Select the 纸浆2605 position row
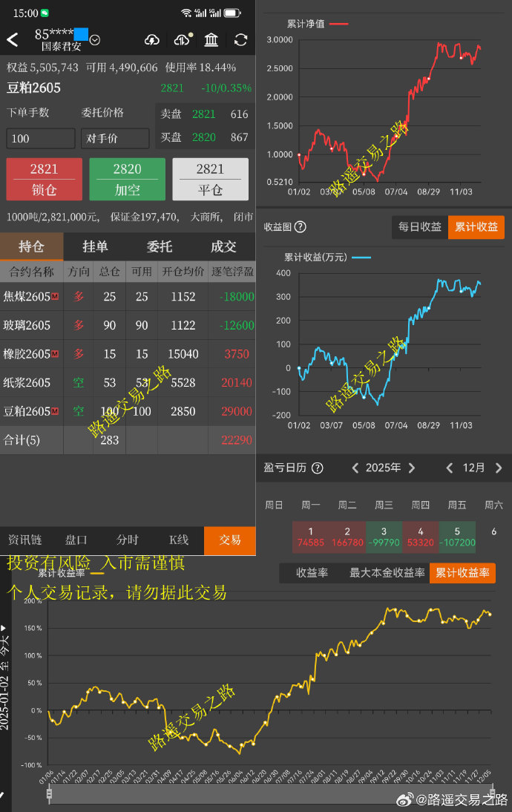Screen dimensions: 512x812 [128, 383]
